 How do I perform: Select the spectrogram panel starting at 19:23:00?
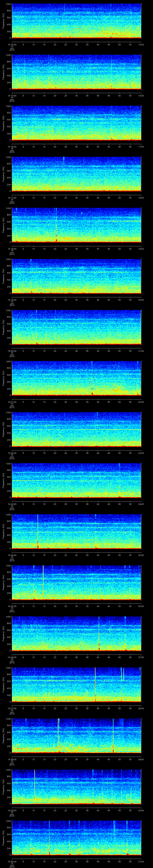tap(76, 481)
